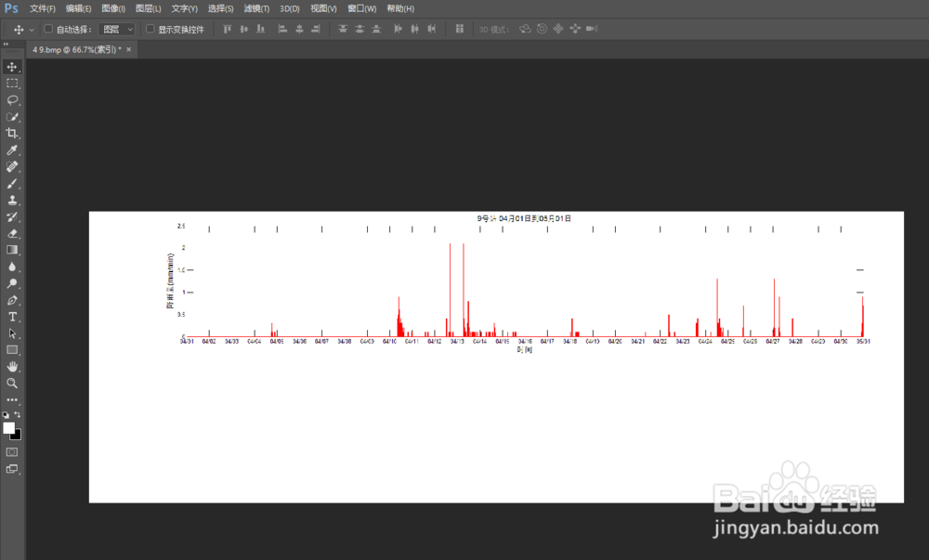The image size is (929, 560).
Task: Open the 3D(D) menu
Action: [x=290, y=9]
